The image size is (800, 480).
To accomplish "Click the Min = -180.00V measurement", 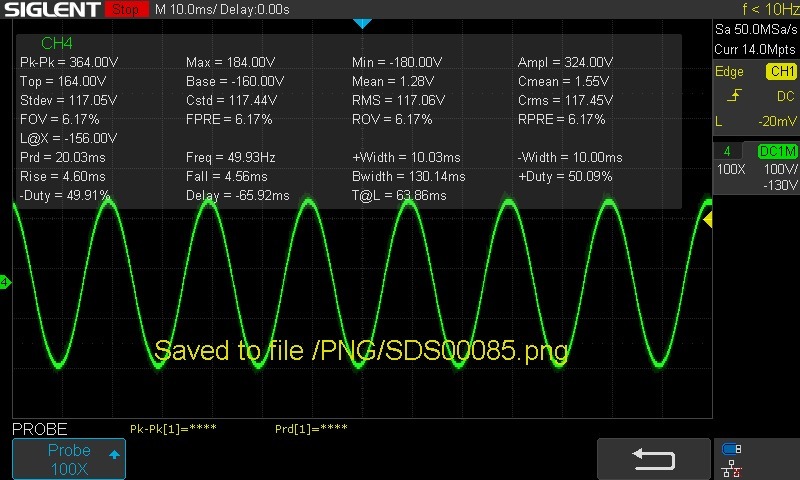I will point(397,62).
